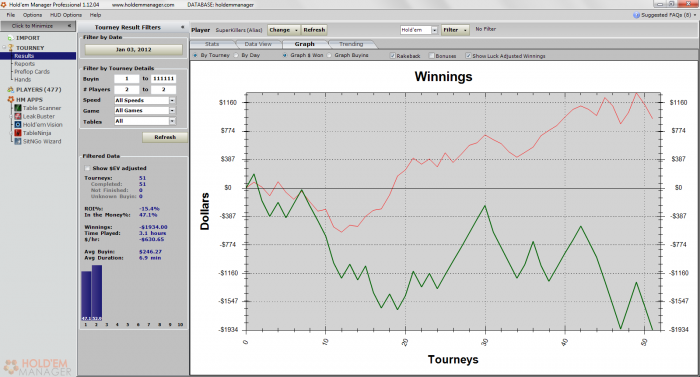Open the Options menu
The height and width of the screenshot is (377, 700).
(x=33, y=15)
